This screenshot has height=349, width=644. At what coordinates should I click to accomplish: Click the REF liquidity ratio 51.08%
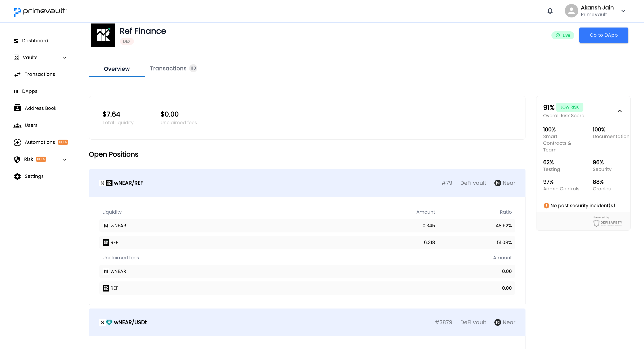(x=504, y=243)
